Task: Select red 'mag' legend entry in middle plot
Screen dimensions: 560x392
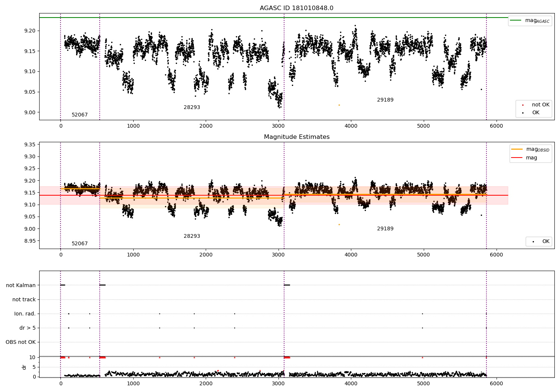Action: click(525, 158)
